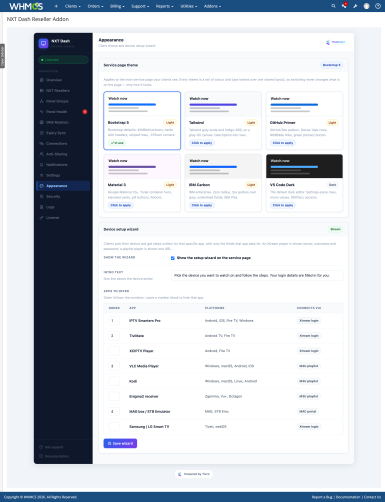Expand the Clients dropdown menu
Screen dimensions: 385x502
(x=73, y=6)
